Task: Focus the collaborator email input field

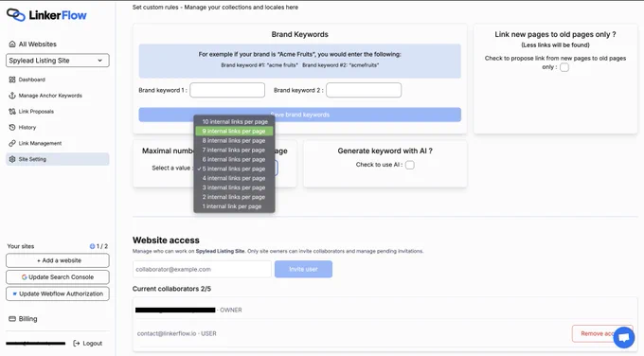Action: click(x=202, y=269)
